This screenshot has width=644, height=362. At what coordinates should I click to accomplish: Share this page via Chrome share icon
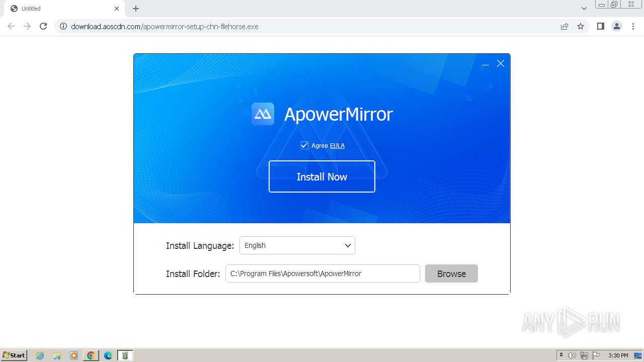[x=565, y=26]
